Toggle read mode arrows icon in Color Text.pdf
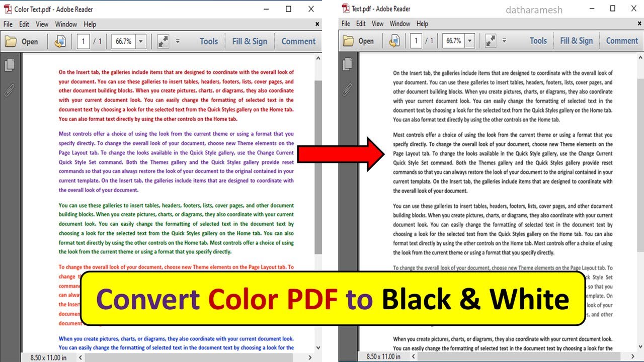Viewport: 644px width, 362px height. coord(163,42)
